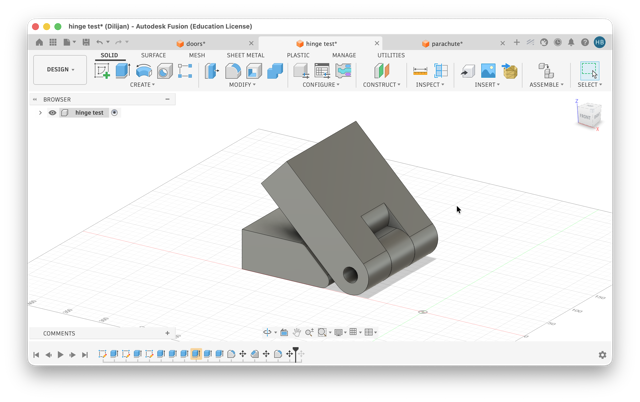640x402 pixels.
Task: Open the Insert Canvas image tool
Action: [x=488, y=71]
